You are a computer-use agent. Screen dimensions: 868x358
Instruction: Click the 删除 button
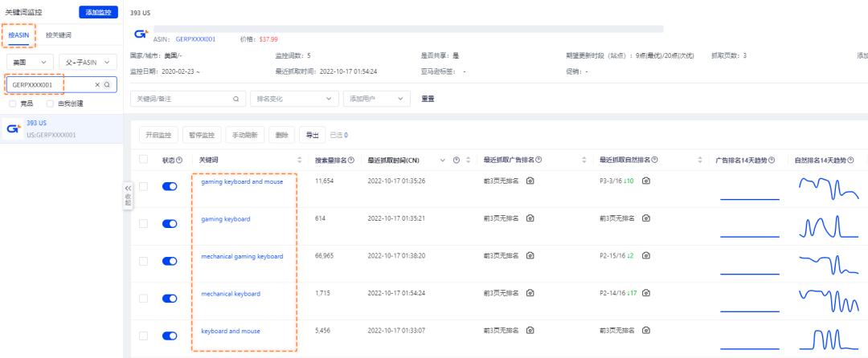pos(282,135)
